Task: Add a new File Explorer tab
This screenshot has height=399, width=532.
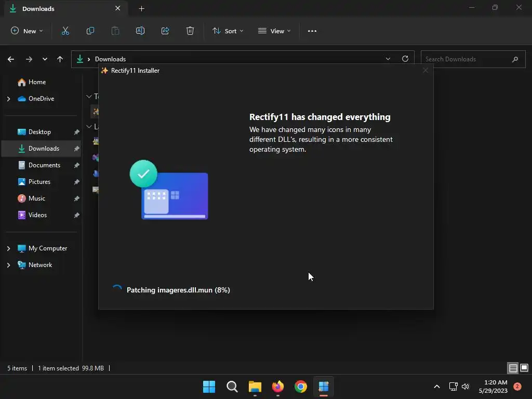Action: pyautogui.click(x=142, y=9)
